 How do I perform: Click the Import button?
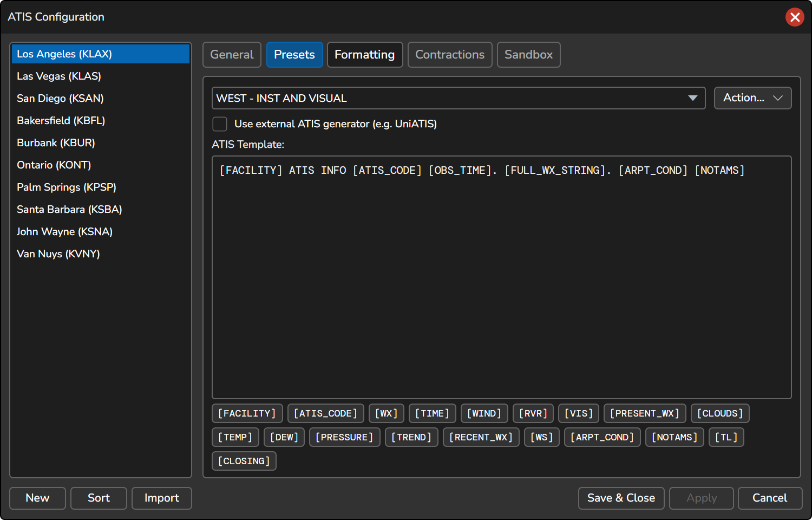[161, 498]
